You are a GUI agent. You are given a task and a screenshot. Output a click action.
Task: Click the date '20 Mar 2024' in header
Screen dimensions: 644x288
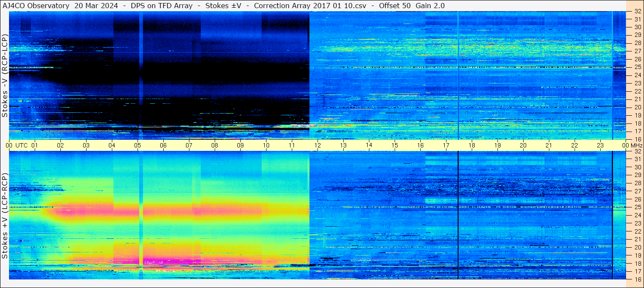coord(96,6)
